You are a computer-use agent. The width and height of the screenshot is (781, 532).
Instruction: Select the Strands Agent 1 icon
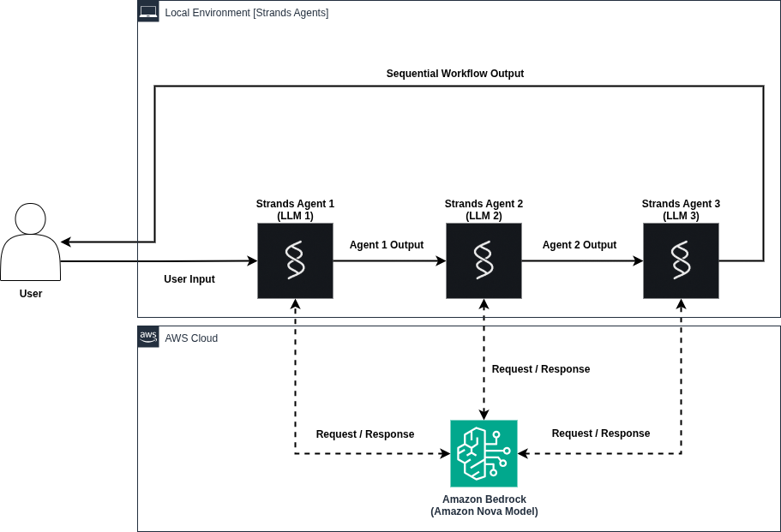click(x=296, y=260)
